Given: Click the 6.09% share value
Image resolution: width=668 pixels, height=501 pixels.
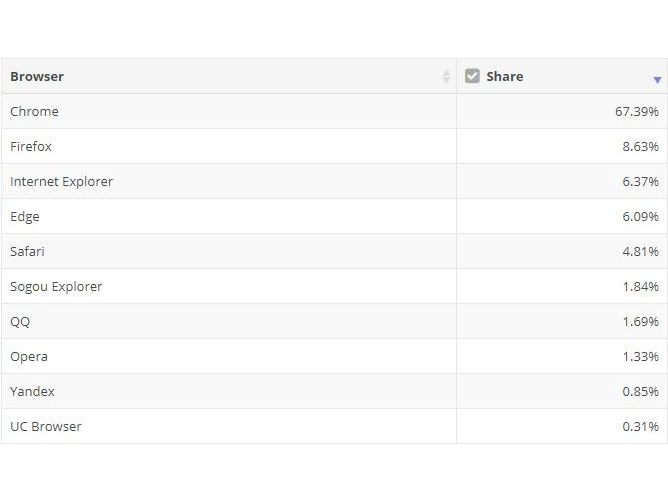Looking at the screenshot, I should (640, 217).
